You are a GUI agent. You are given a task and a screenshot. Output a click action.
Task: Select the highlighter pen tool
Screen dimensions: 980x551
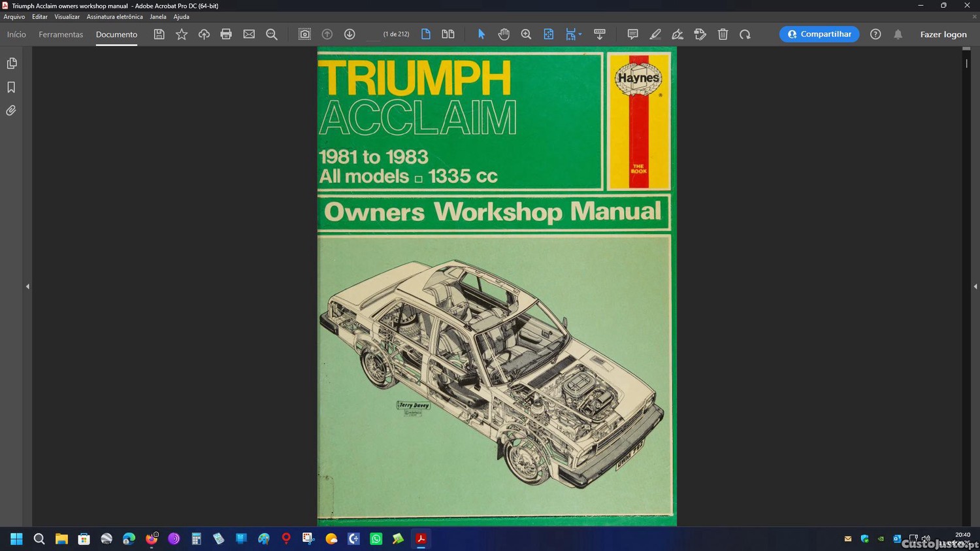[655, 34]
